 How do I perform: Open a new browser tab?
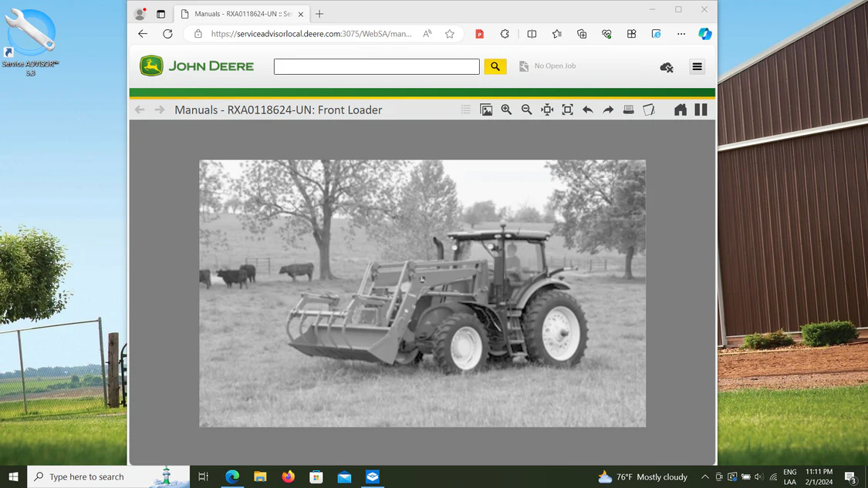click(319, 14)
